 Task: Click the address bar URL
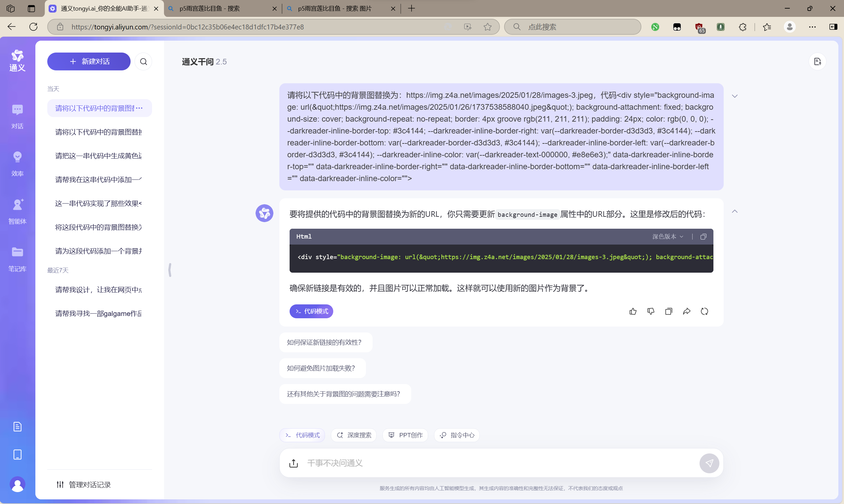[187, 27]
